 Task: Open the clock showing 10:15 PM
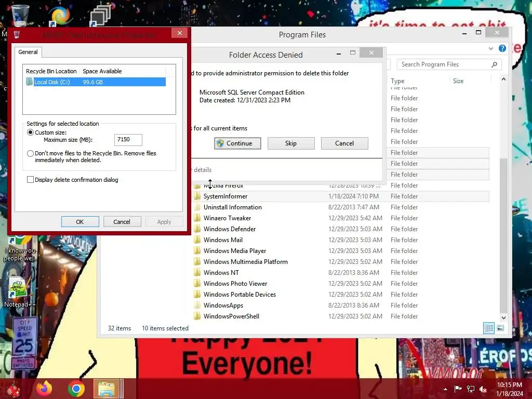tap(510, 389)
